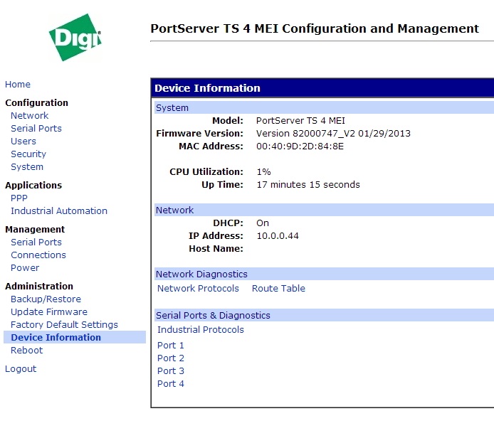The height and width of the screenshot is (448, 494).
Task: Click the Serial Ports & Diagnostics heading
Action: (214, 316)
